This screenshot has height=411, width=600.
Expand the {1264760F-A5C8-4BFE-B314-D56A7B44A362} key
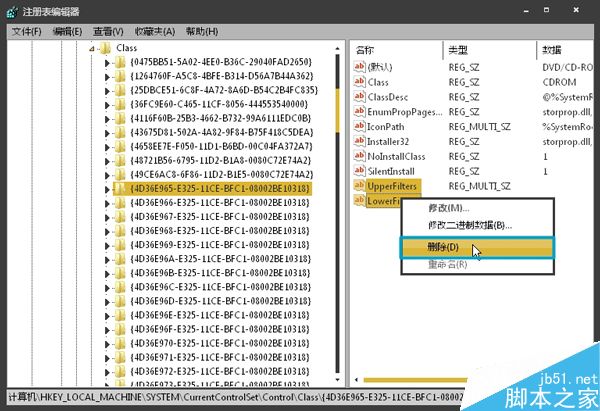pos(107,77)
